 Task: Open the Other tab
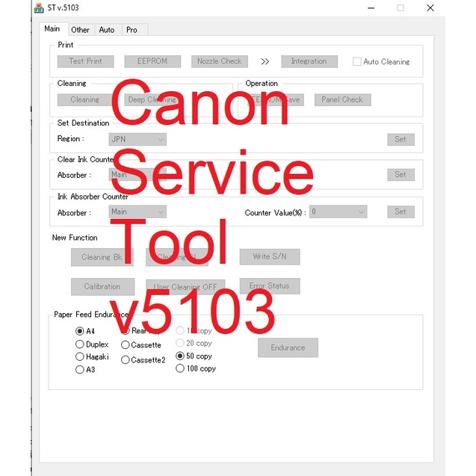coord(81,30)
